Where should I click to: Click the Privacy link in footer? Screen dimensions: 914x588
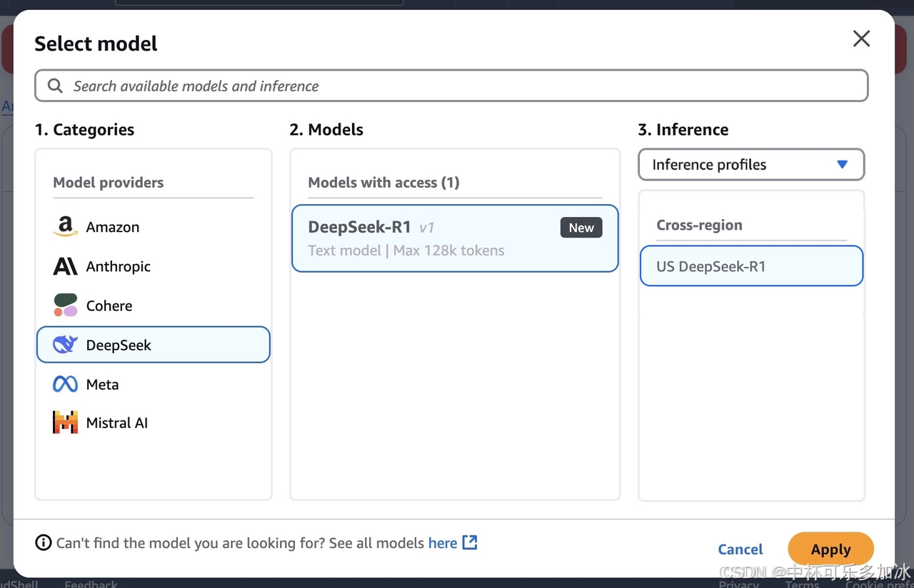(x=738, y=584)
